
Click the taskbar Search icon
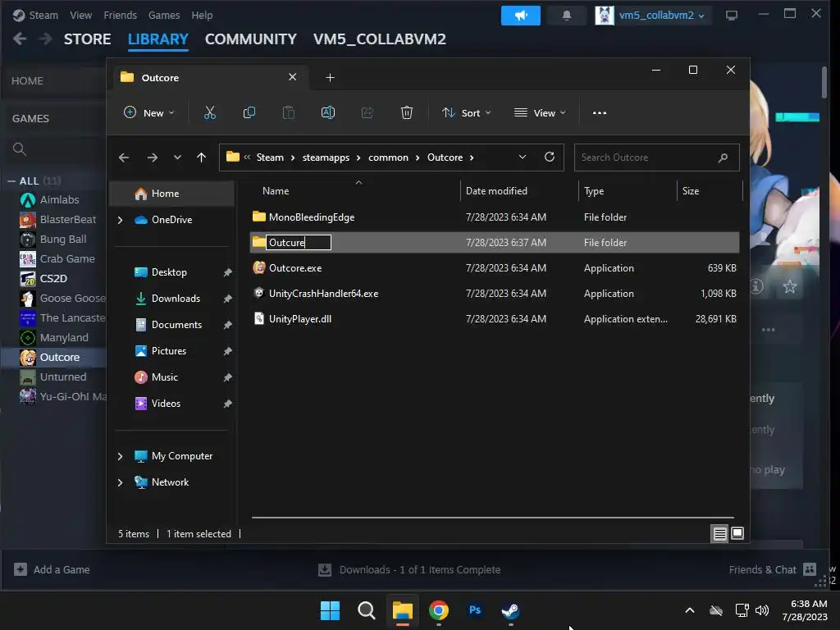click(x=367, y=610)
